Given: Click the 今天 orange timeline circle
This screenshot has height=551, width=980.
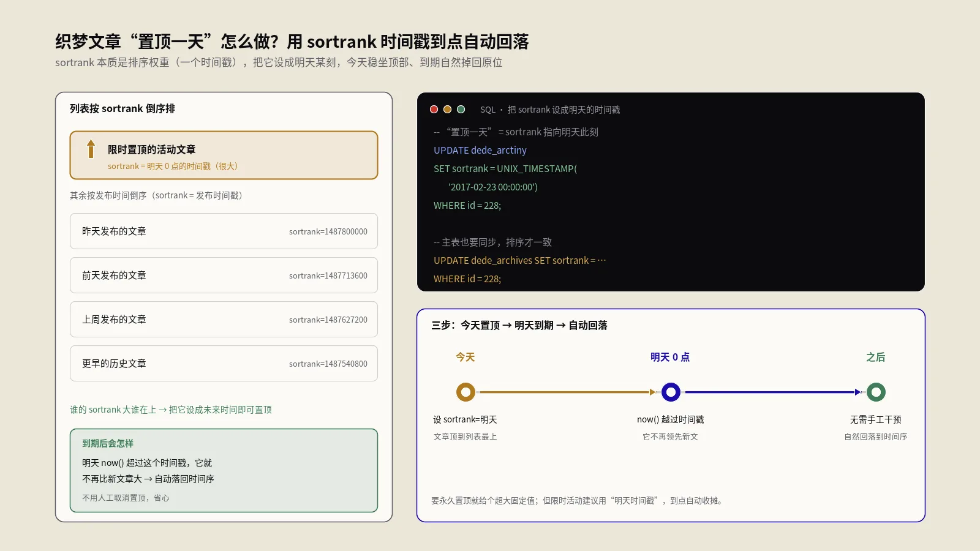Looking at the screenshot, I should (x=466, y=392).
